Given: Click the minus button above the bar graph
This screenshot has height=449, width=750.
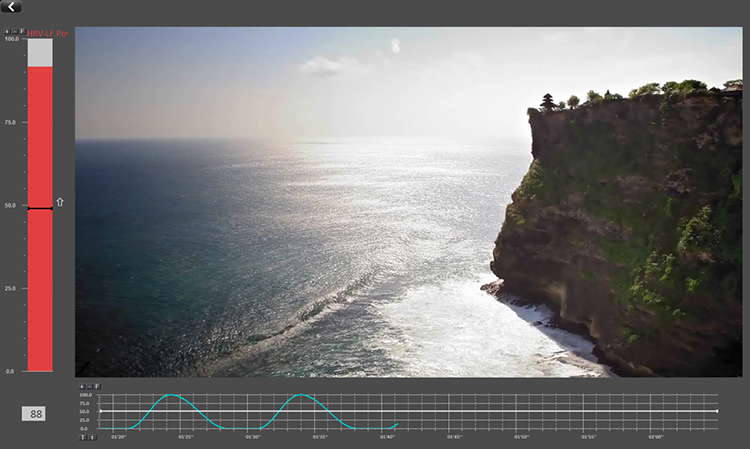Looking at the screenshot, I should pyautogui.click(x=15, y=31).
